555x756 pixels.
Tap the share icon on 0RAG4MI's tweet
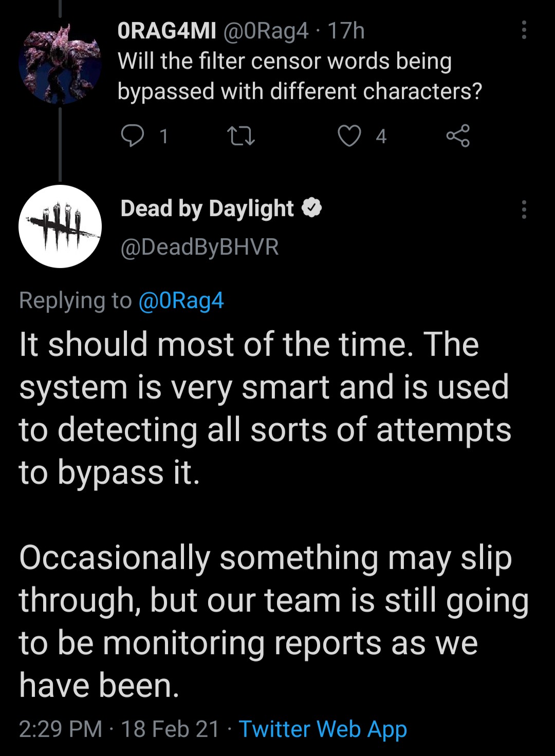[x=457, y=136]
